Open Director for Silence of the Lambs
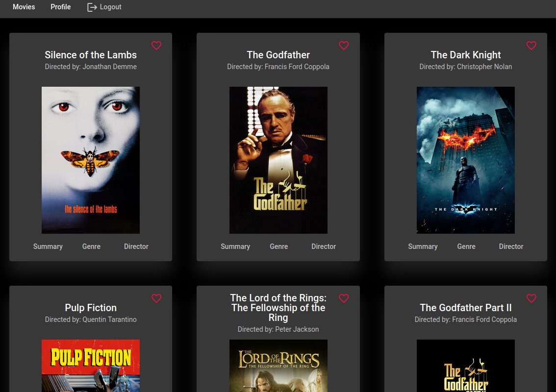This screenshot has width=556, height=392. 136,246
